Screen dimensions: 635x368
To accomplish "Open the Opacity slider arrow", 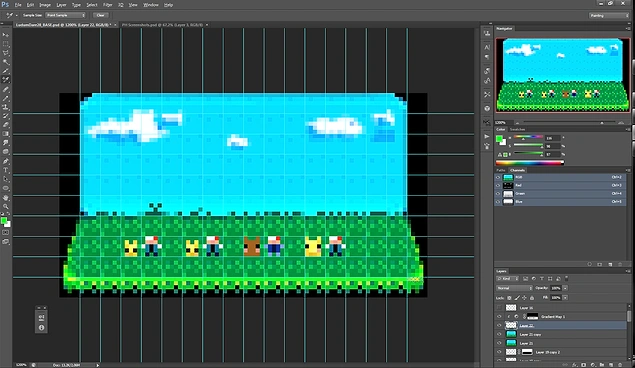I will pyautogui.click(x=565, y=288).
